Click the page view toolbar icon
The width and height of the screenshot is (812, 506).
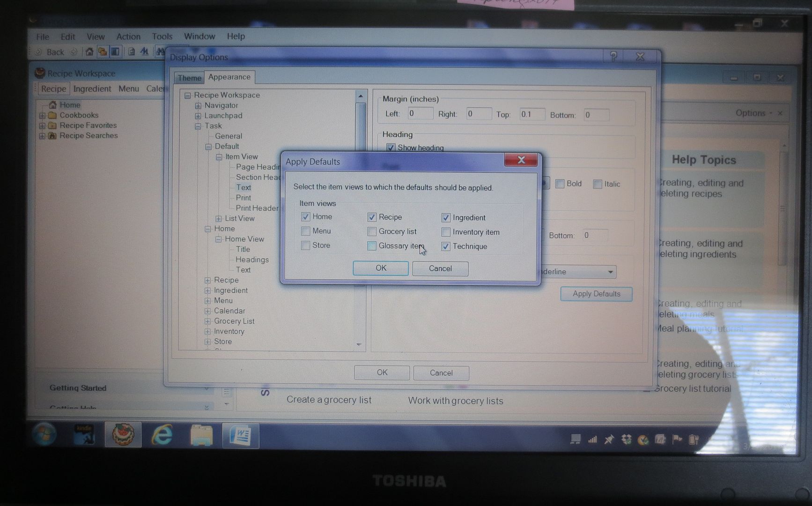[132, 52]
